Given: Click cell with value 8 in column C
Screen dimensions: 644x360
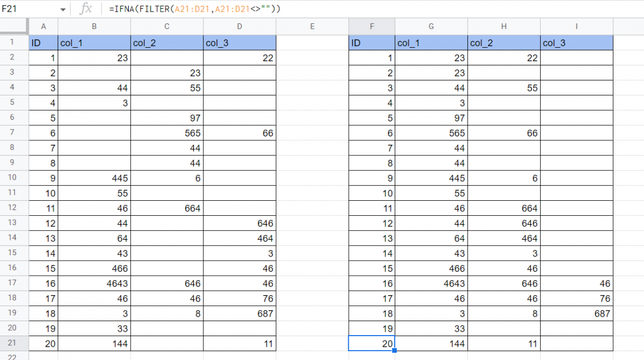Looking at the screenshot, I should click(167, 313).
